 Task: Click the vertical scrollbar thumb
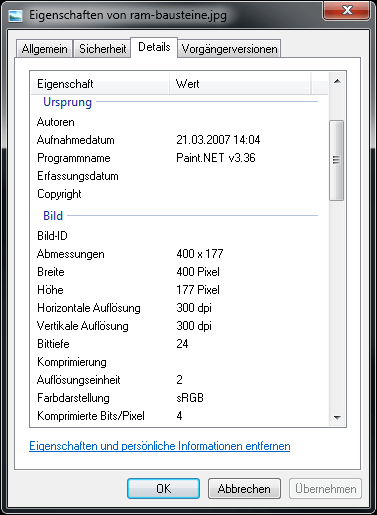336,160
